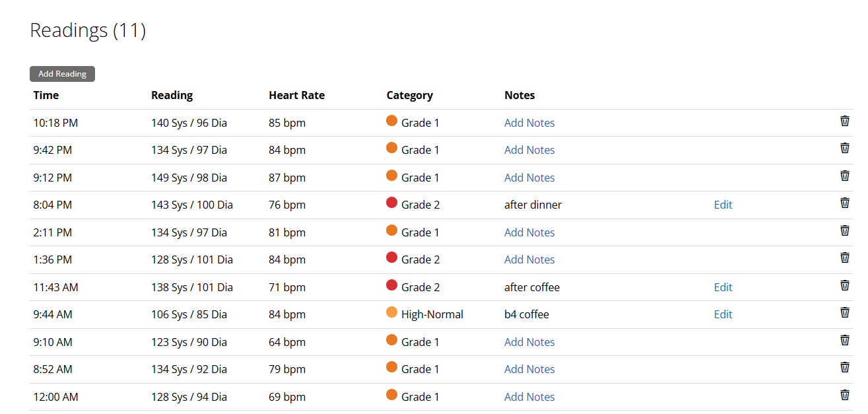Remove the 12:00 AM reading via trash icon

click(844, 395)
